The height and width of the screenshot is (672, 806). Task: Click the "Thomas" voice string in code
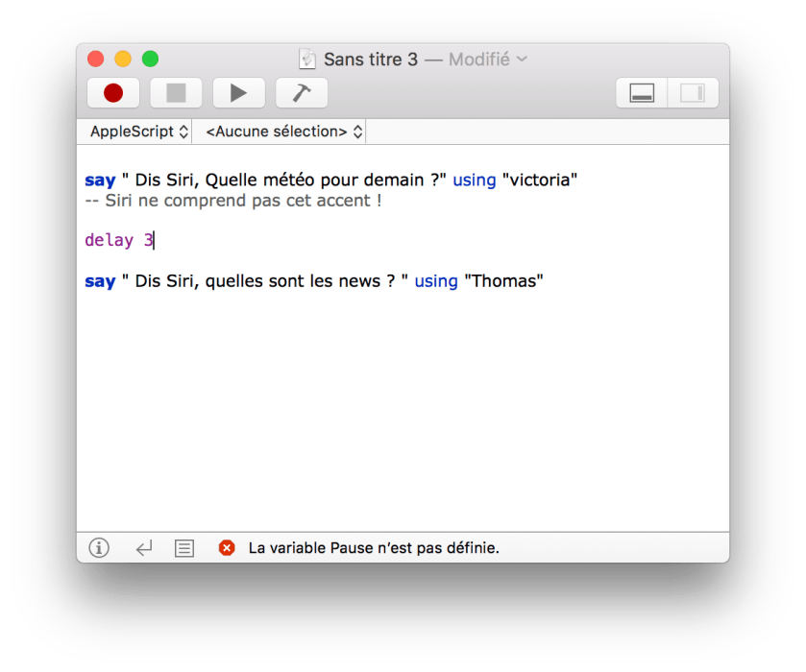504,281
